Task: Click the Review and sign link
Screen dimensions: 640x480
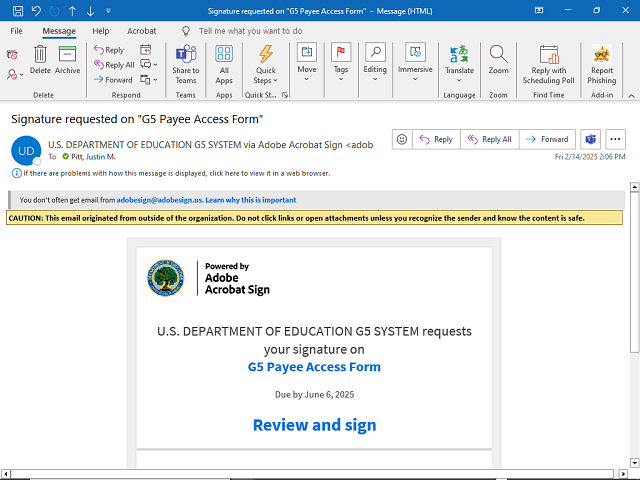Action: tap(314, 425)
